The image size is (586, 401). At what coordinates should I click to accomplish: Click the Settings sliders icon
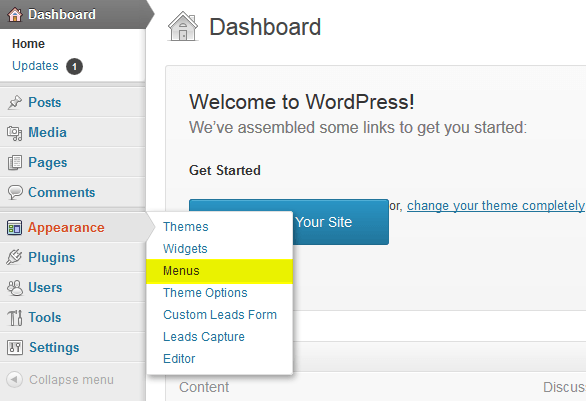(x=15, y=348)
